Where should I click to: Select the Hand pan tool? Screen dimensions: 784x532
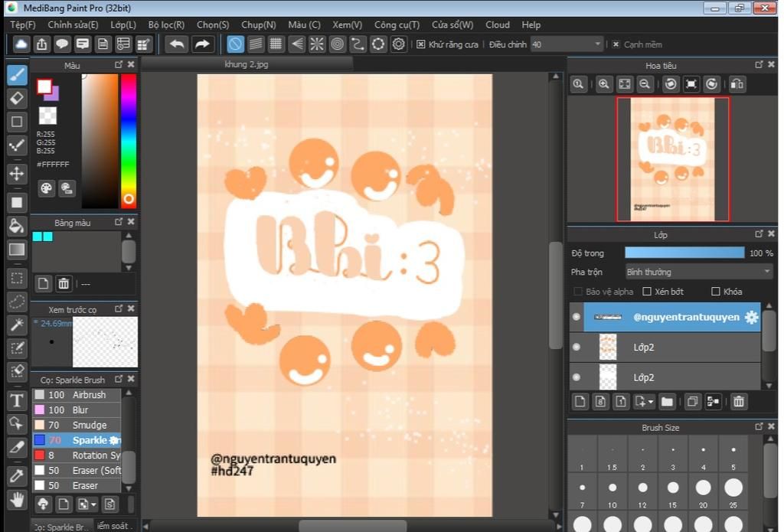[x=17, y=500]
